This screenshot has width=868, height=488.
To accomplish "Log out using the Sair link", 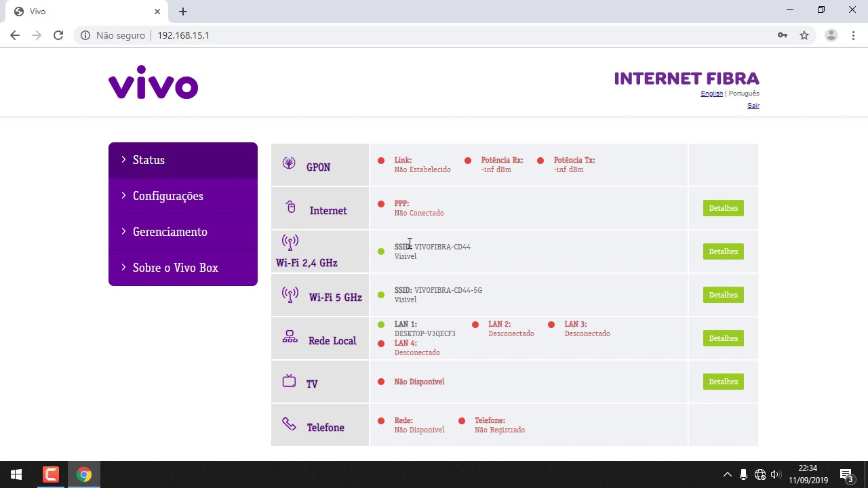I will [753, 106].
